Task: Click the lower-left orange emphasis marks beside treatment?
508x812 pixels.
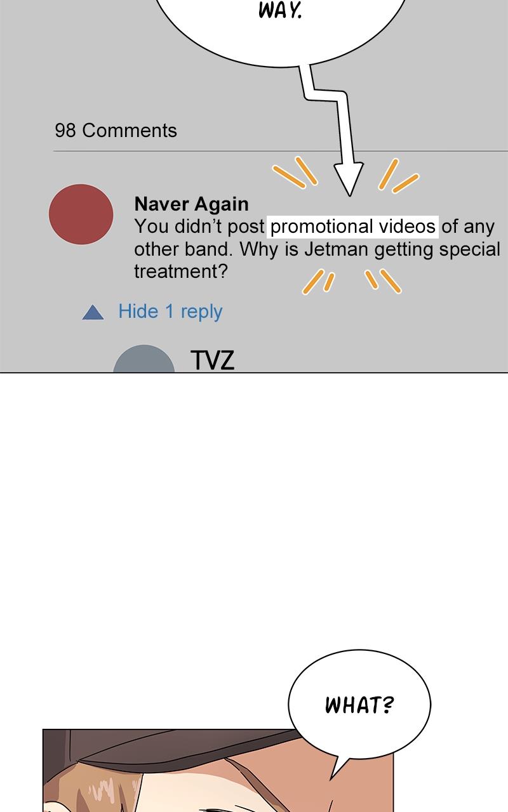Action: (x=318, y=281)
